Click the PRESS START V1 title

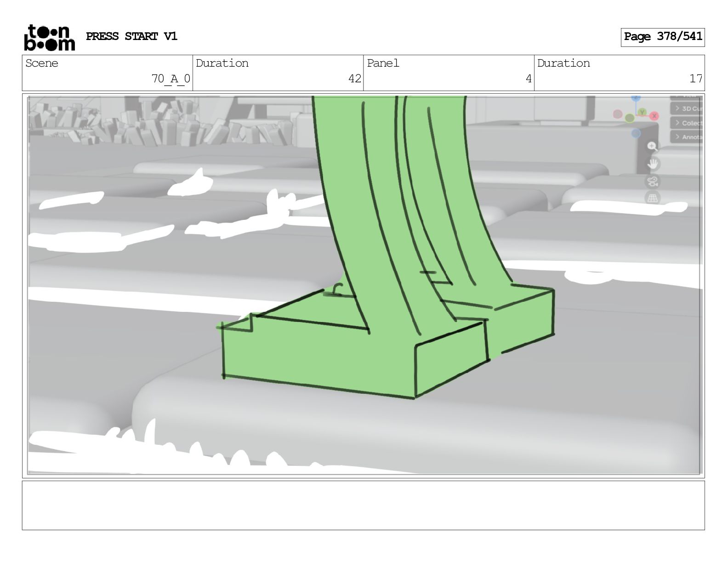point(131,36)
